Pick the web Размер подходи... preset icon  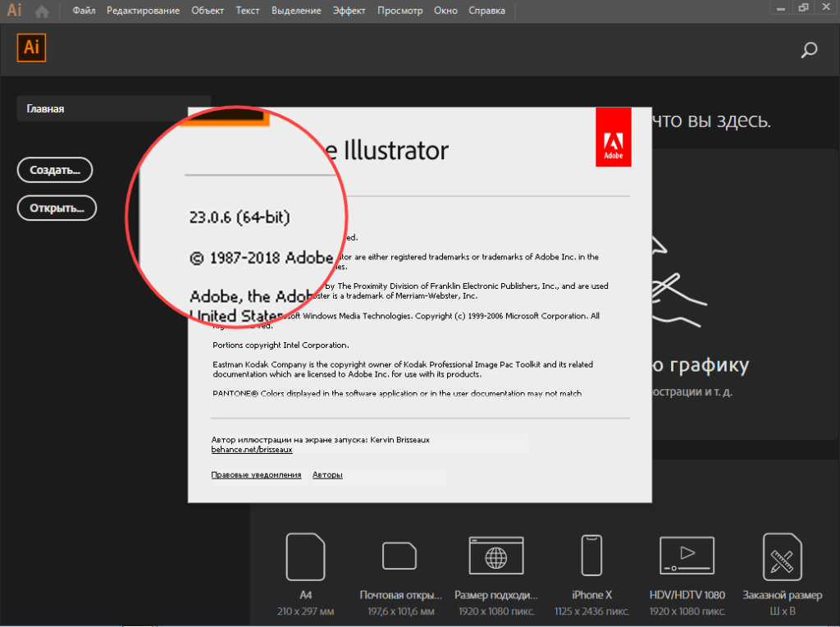(x=496, y=556)
